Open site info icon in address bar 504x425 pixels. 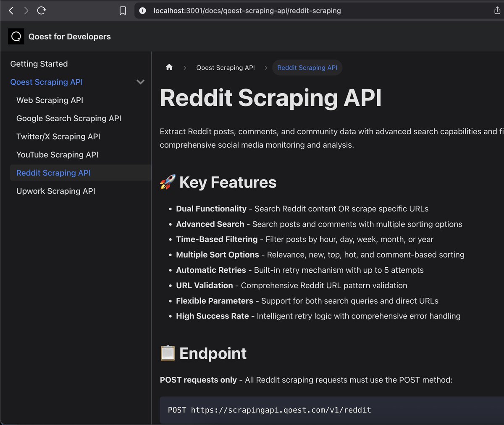tap(143, 10)
